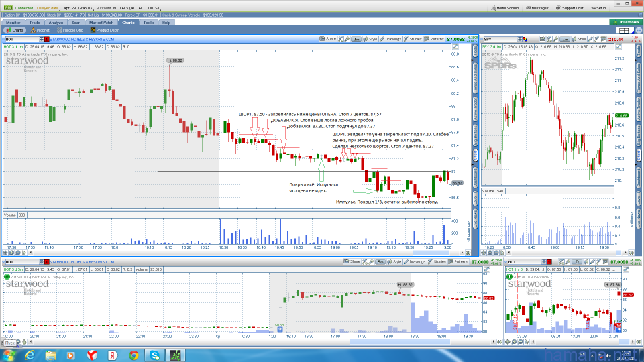Change the 1m timeframe on SPY chart
644x362 pixels.
[565, 39]
